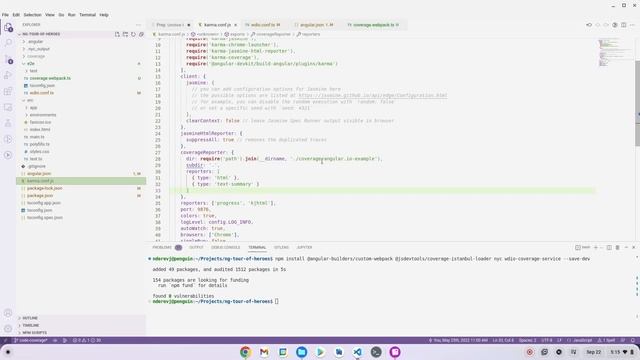This screenshot has height=360, width=640.
Task: Open coverage.webpack.ts in the file tree
Action: point(81,78)
